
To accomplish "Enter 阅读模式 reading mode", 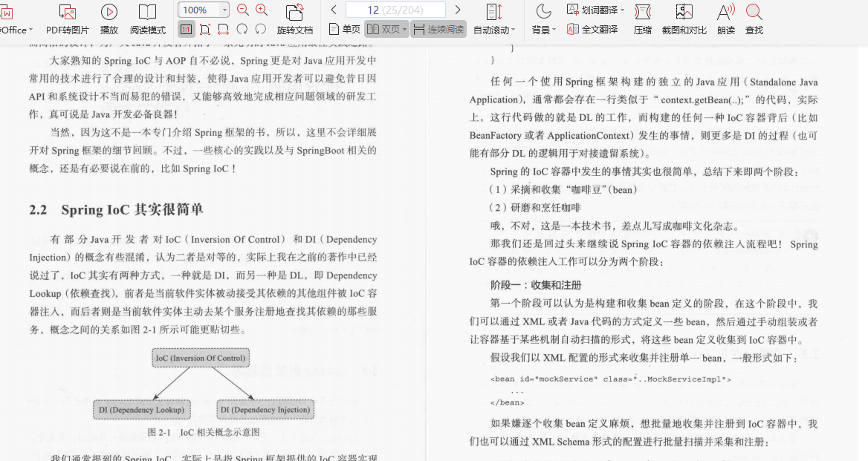I will 147,19.
